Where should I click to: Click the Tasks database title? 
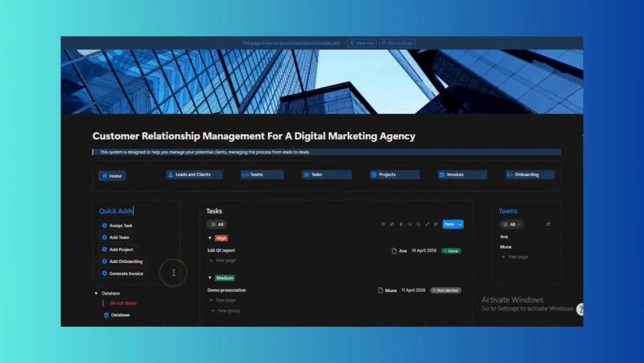[214, 211]
